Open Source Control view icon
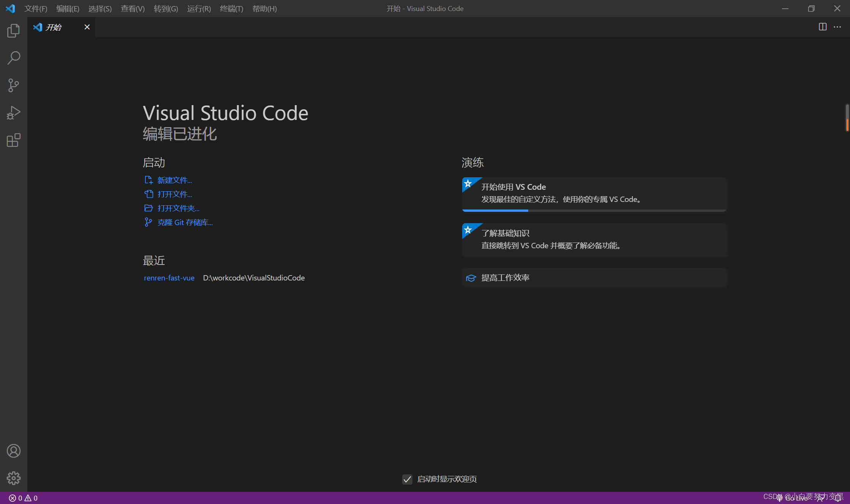 click(x=13, y=85)
